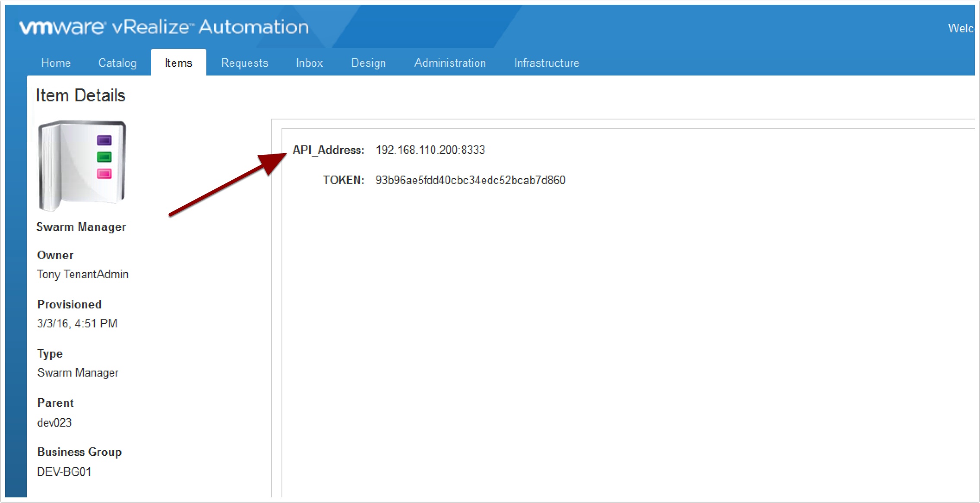The width and height of the screenshot is (980, 503).
Task: Click the Provisioned label
Action: [70, 305]
